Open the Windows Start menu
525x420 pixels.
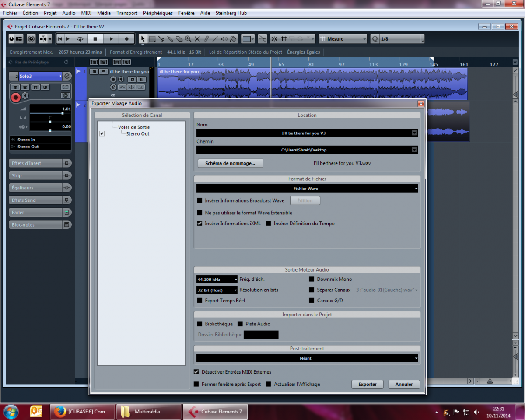[x=10, y=412]
